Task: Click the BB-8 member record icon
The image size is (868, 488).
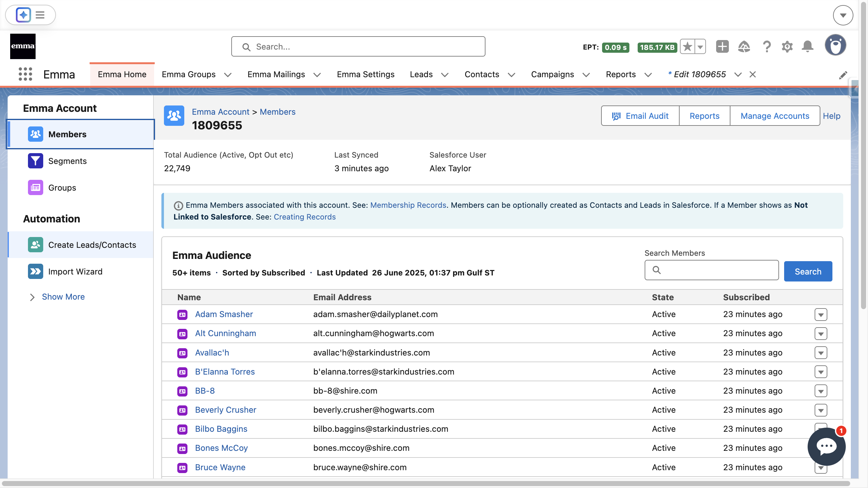Action: pyautogui.click(x=182, y=391)
